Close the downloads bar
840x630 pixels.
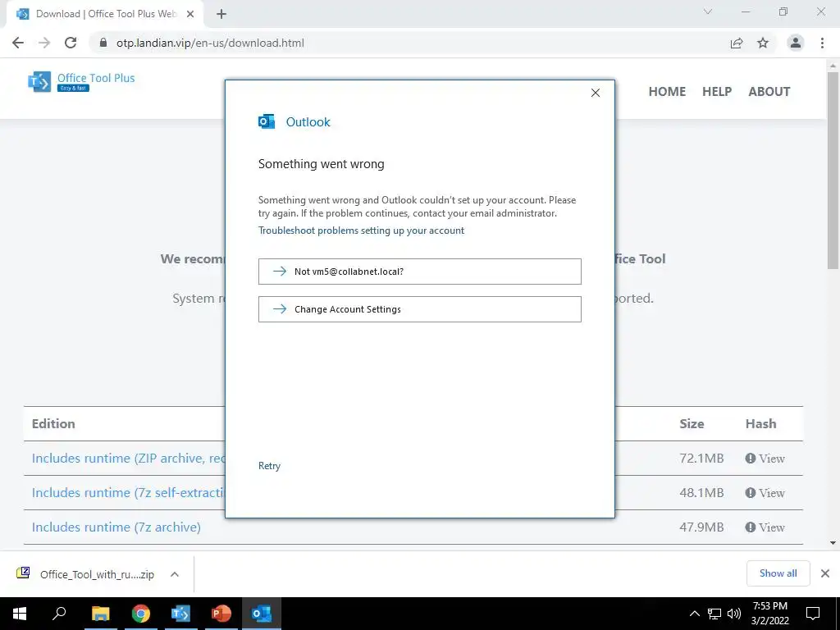[825, 573]
